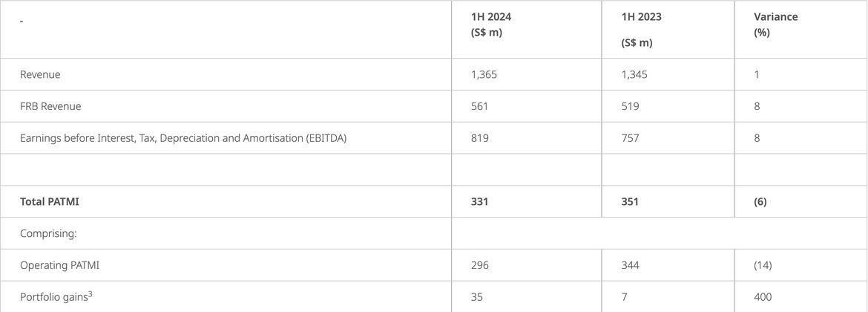Viewport: 868px width, 312px height.
Task: Click the 1,345 revenue value
Action: (634, 74)
